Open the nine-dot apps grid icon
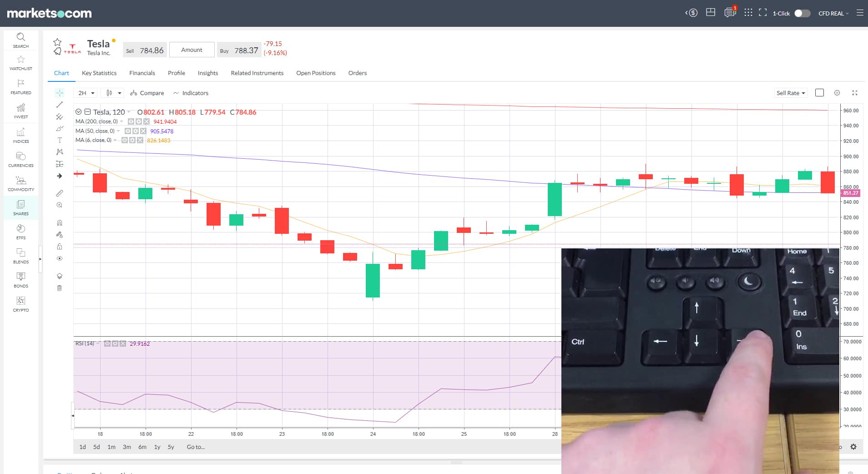This screenshot has width=868, height=474. [748, 13]
